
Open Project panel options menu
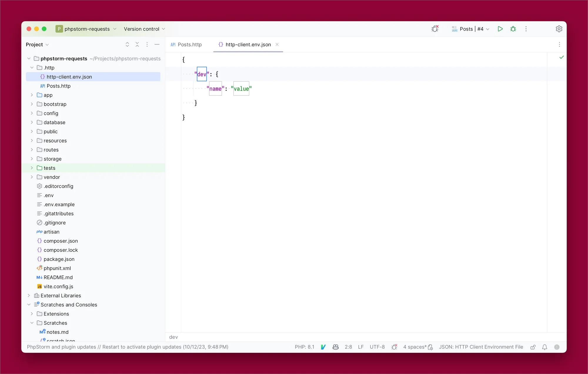[147, 44]
